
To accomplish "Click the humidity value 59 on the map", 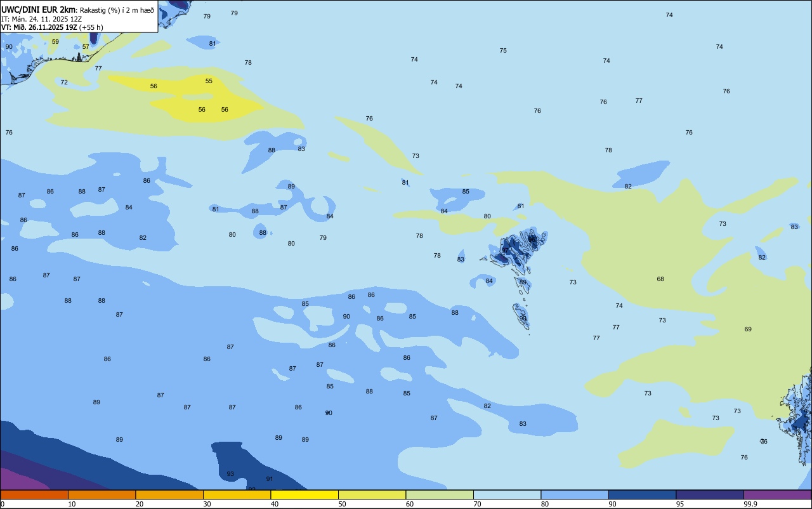I will tap(55, 42).
